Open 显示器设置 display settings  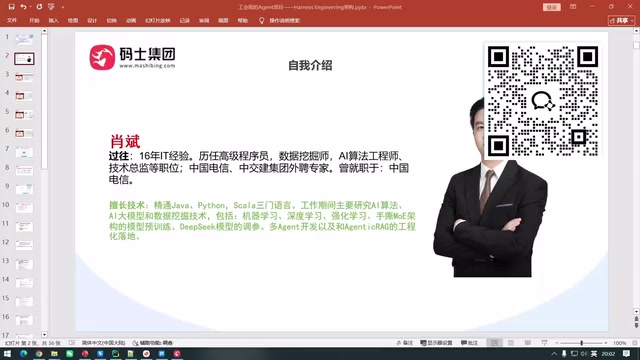(x=436, y=343)
